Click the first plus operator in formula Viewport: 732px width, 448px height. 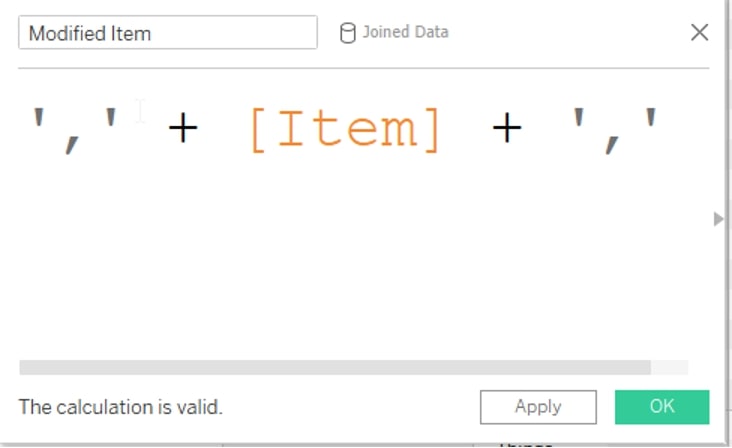(183, 130)
